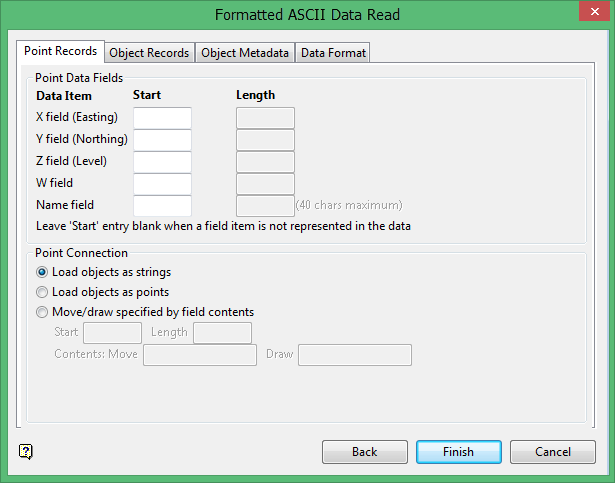Click the Draw contents text field
The width and height of the screenshot is (615, 483).
(x=355, y=355)
